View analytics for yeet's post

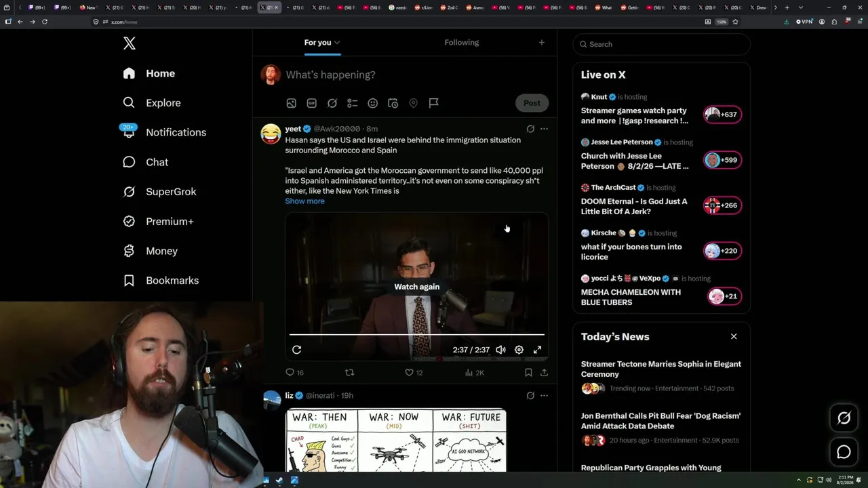tap(474, 373)
